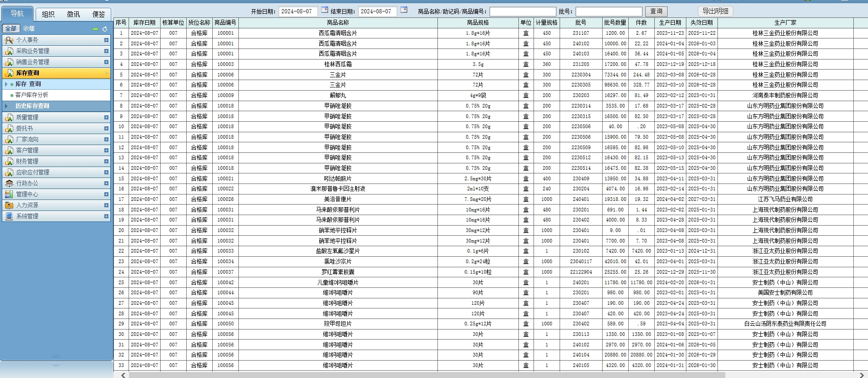Screen dimensions: 868x378
Task: Expand the 采购业务管理 section plus button
Action: pyautogui.click(x=106, y=51)
